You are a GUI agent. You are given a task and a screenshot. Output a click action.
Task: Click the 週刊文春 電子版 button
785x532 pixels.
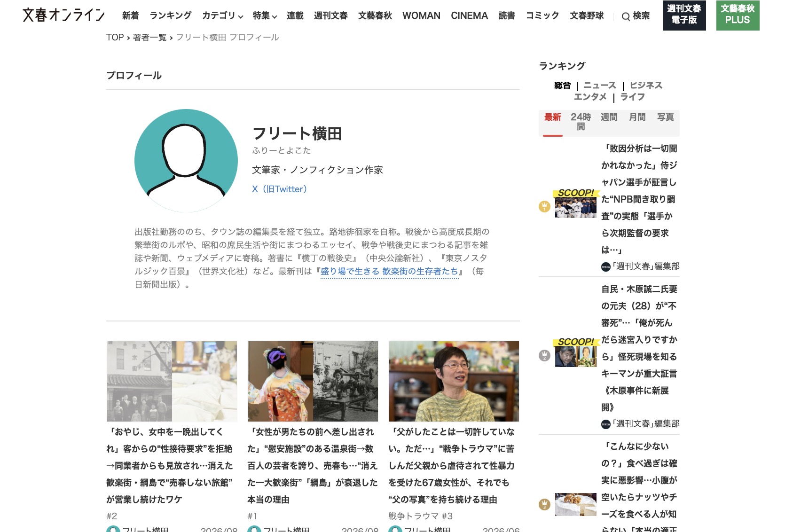coord(684,15)
